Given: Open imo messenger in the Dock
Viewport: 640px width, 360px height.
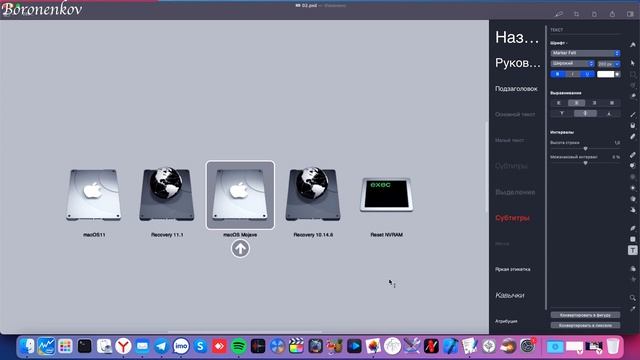Looking at the screenshot, I should 181,347.
